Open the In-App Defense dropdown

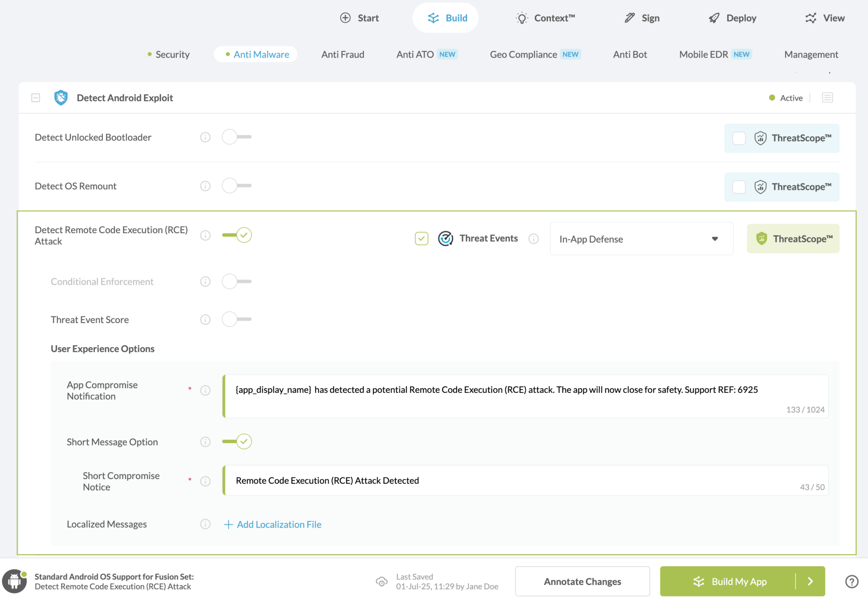(641, 239)
